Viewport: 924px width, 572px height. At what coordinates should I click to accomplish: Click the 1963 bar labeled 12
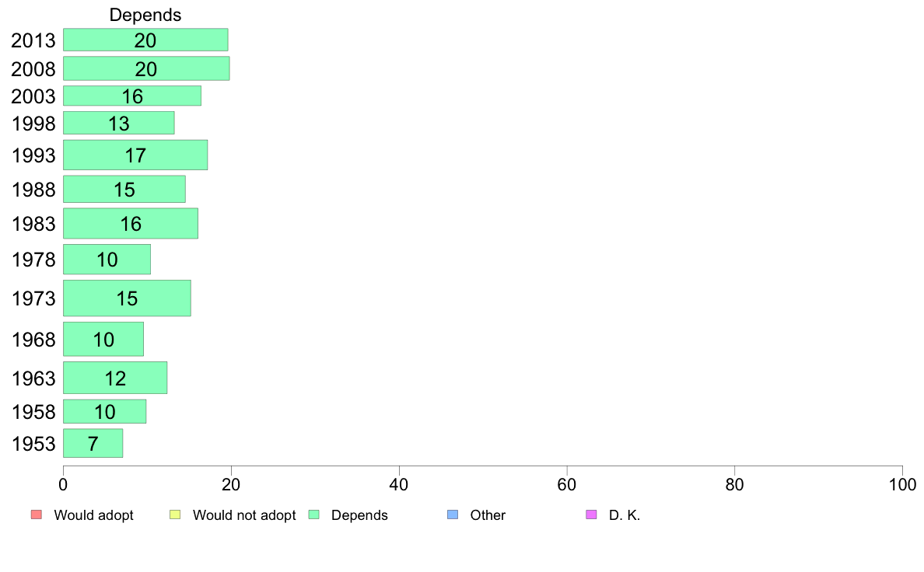point(115,378)
